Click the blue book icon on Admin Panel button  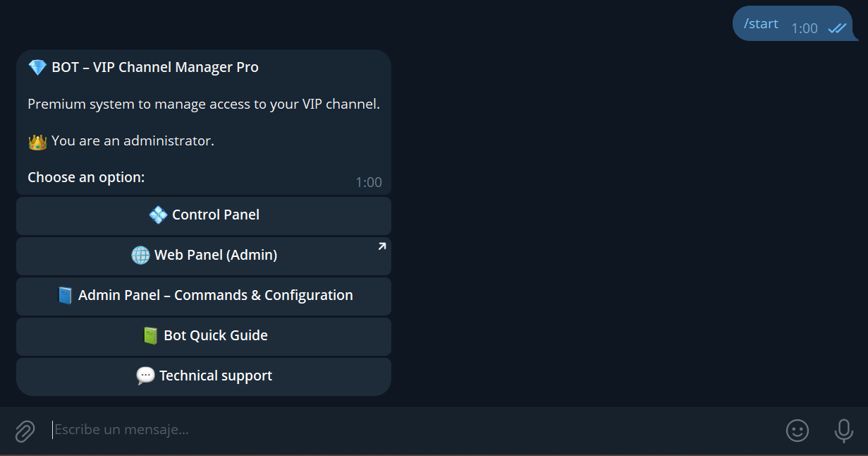tap(65, 295)
